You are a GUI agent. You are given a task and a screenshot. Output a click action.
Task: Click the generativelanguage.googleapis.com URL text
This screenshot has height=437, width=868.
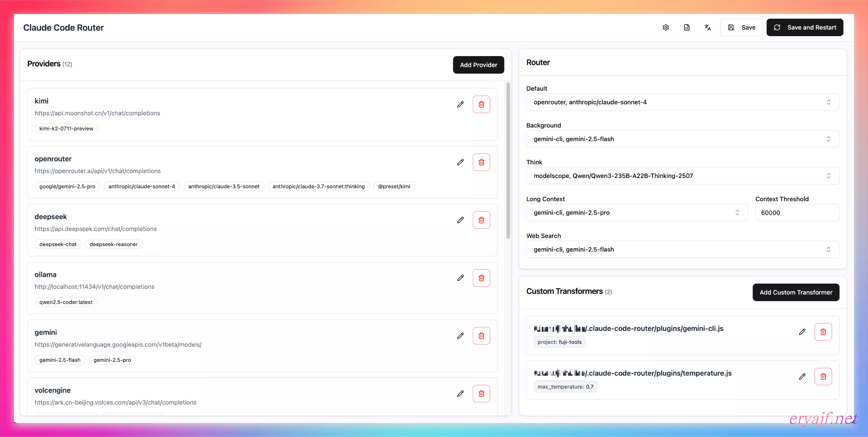click(118, 345)
